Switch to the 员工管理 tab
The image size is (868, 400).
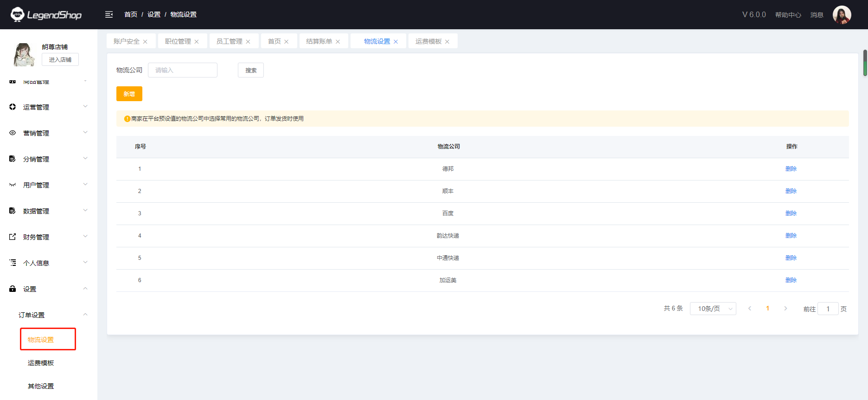229,41
